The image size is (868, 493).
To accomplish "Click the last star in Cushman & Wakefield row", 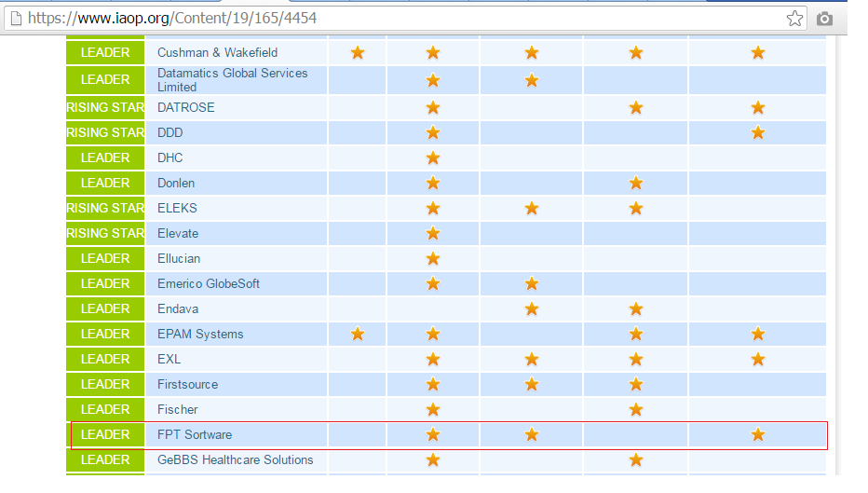I will click(758, 52).
